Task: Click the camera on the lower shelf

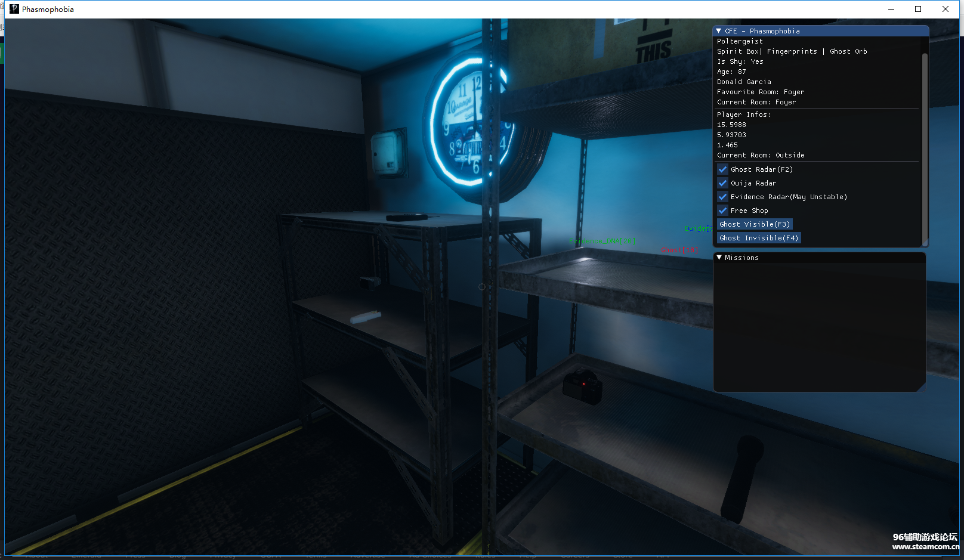Action: tap(583, 386)
